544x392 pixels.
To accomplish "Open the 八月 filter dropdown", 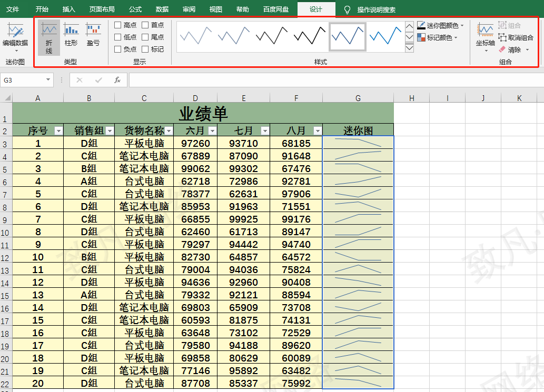I will [x=318, y=130].
